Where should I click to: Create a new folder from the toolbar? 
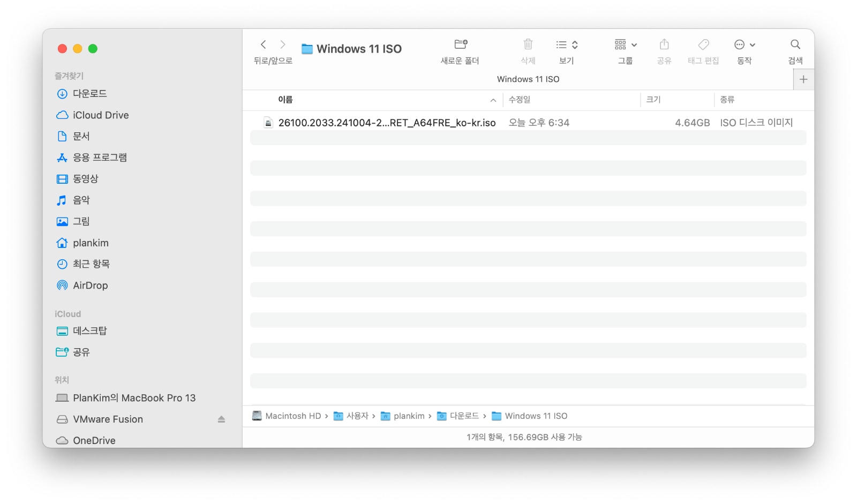[461, 44]
